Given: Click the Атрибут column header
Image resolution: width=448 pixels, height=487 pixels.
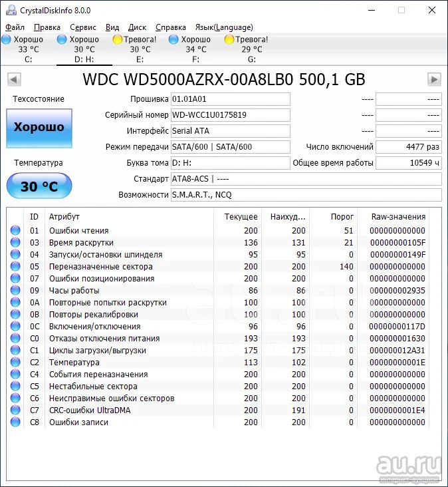Looking at the screenshot, I should (x=129, y=216).
